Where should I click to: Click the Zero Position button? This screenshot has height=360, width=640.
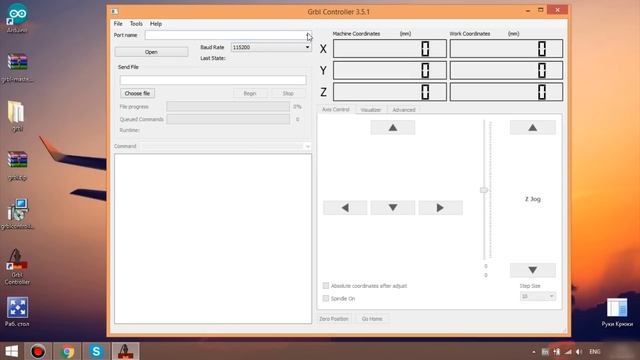click(334, 319)
